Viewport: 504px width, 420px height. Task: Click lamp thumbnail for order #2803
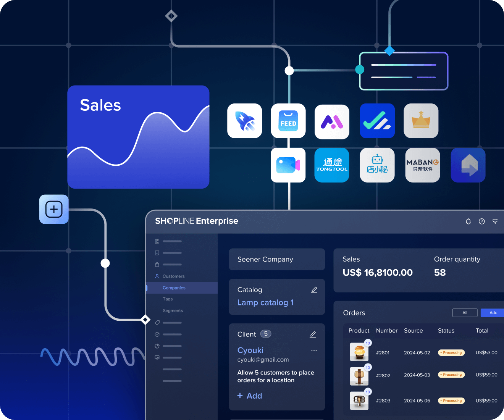(x=359, y=401)
